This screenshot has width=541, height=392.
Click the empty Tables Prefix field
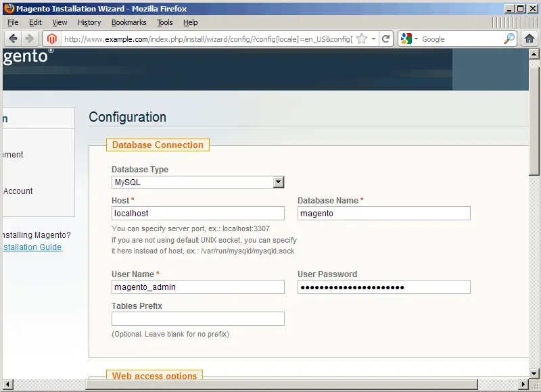(x=198, y=319)
